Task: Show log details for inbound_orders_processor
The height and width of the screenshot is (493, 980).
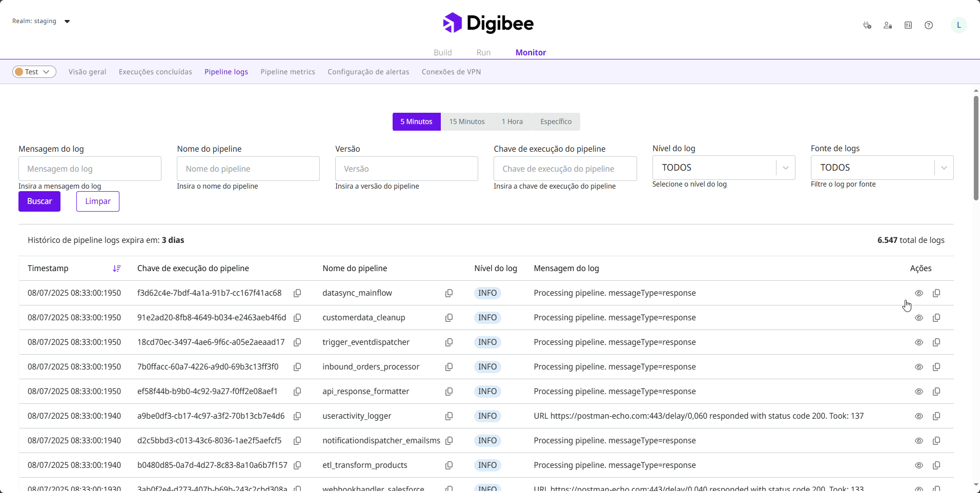Action: pyautogui.click(x=919, y=367)
